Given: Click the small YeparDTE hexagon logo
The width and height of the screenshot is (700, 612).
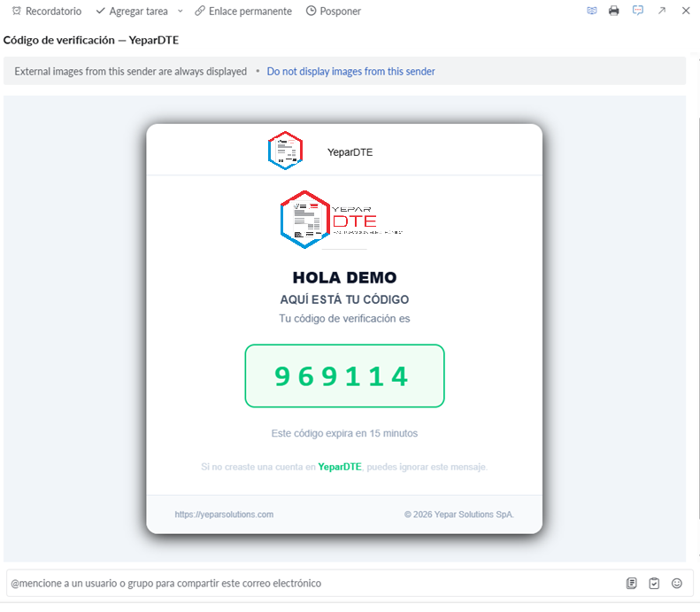Looking at the screenshot, I should pyautogui.click(x=285, y=151).
